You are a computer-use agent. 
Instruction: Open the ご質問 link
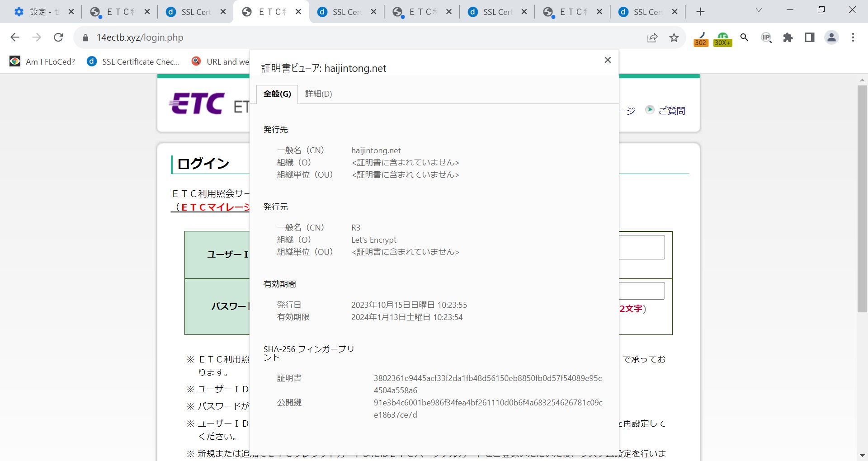(672, 111)
